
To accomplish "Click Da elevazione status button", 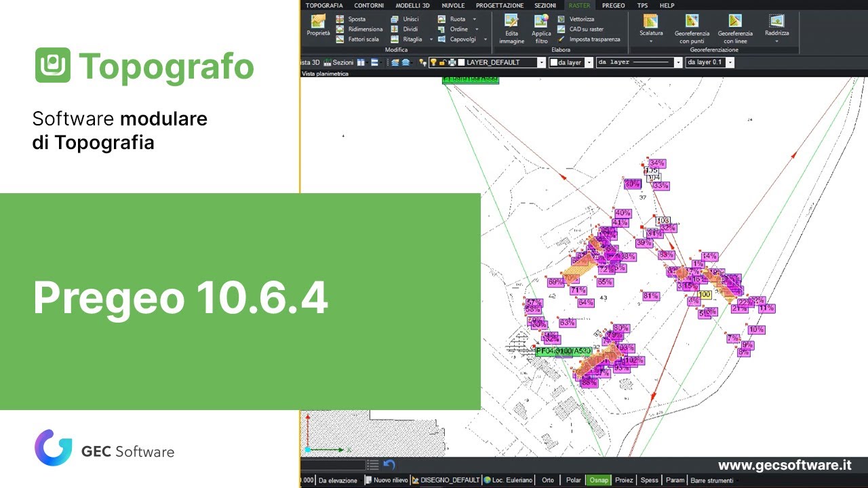I will pyautogui.click(x=338, y=480).
